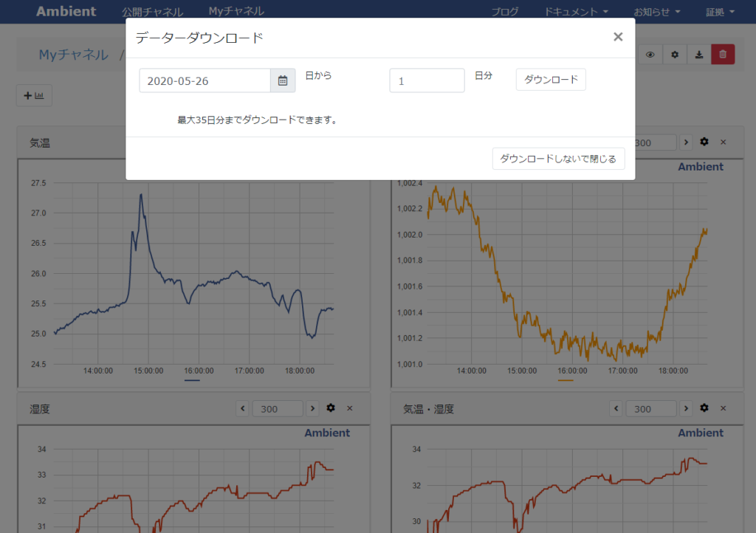Viewport: 756px width, 533px height.
Task: Toggle the orange legend marker under pressure chart
Action: click(x=566, y=380)
